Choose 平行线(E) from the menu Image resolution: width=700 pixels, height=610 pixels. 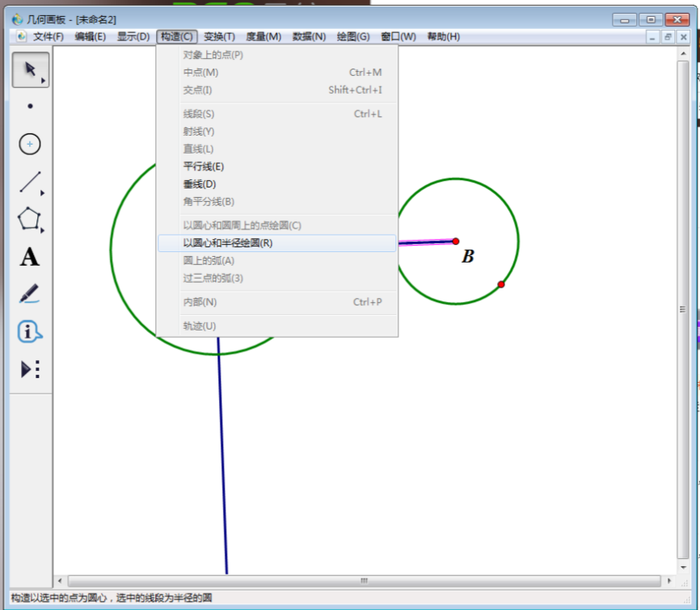point(276,166)
